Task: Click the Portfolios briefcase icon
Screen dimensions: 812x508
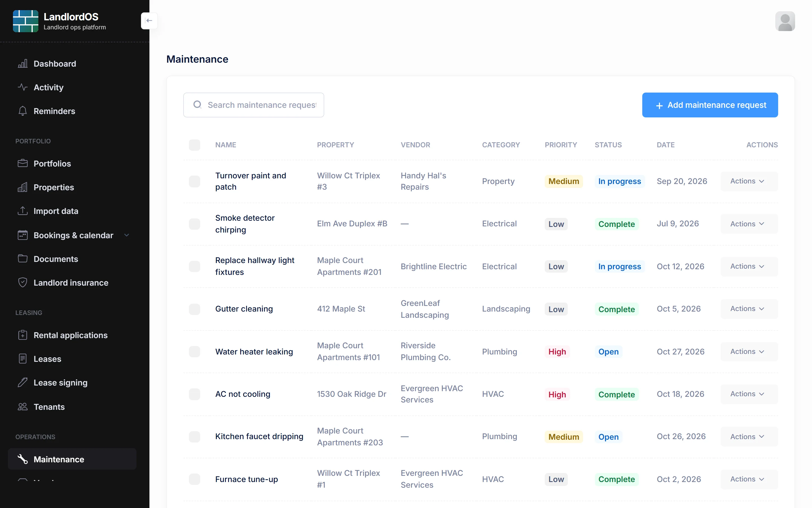Action: 23,163
